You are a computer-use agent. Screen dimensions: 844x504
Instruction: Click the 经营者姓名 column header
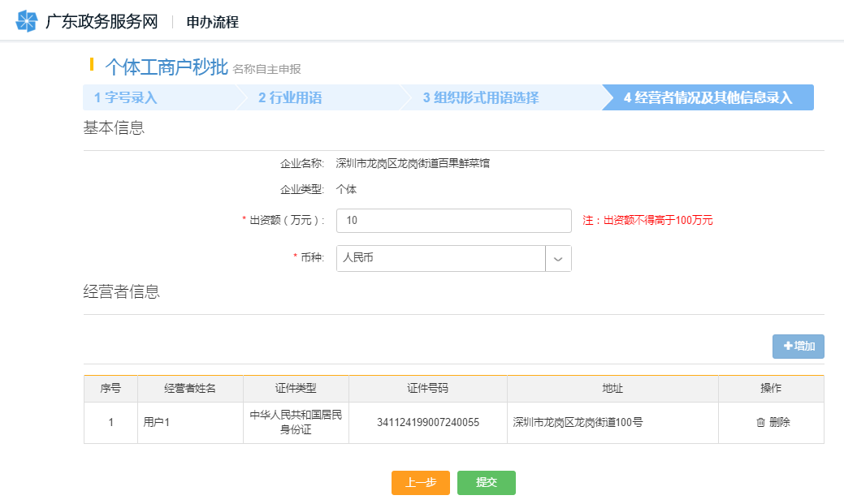(x=190, y=389)
